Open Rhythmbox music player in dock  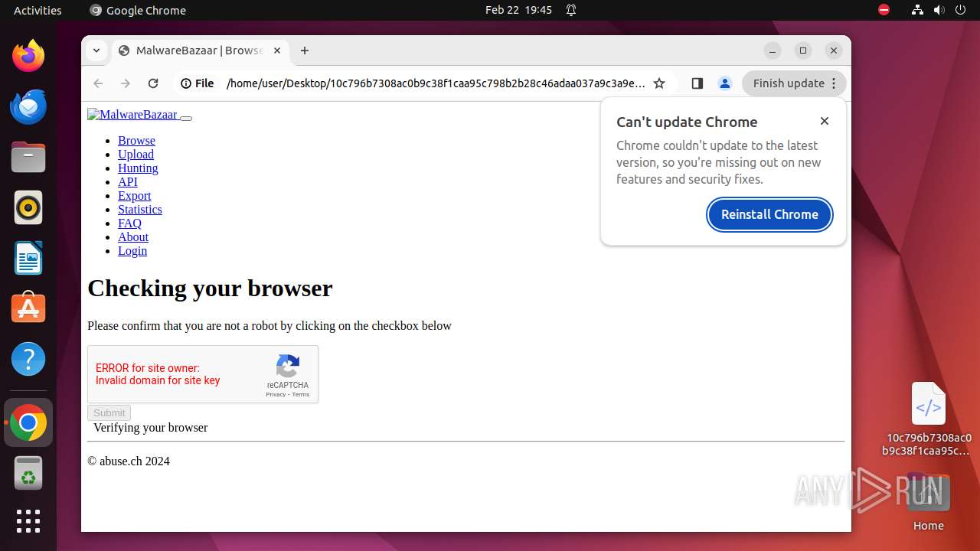(28, 207)
